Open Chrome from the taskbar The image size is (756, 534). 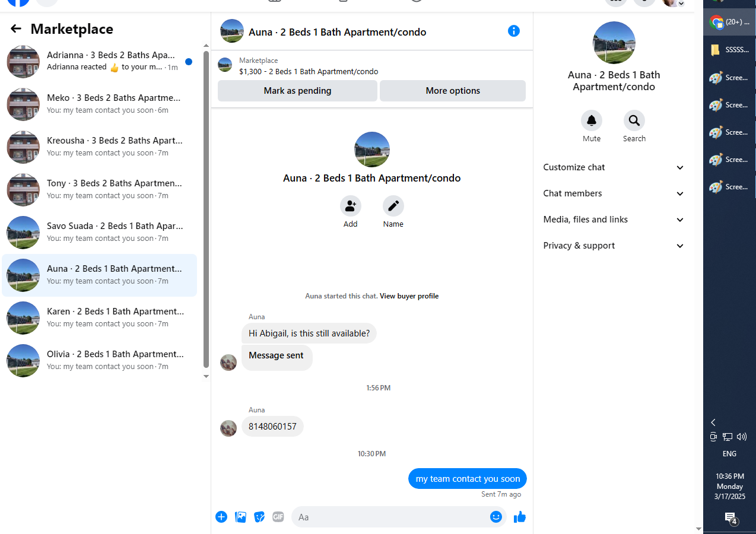(729, 23)
